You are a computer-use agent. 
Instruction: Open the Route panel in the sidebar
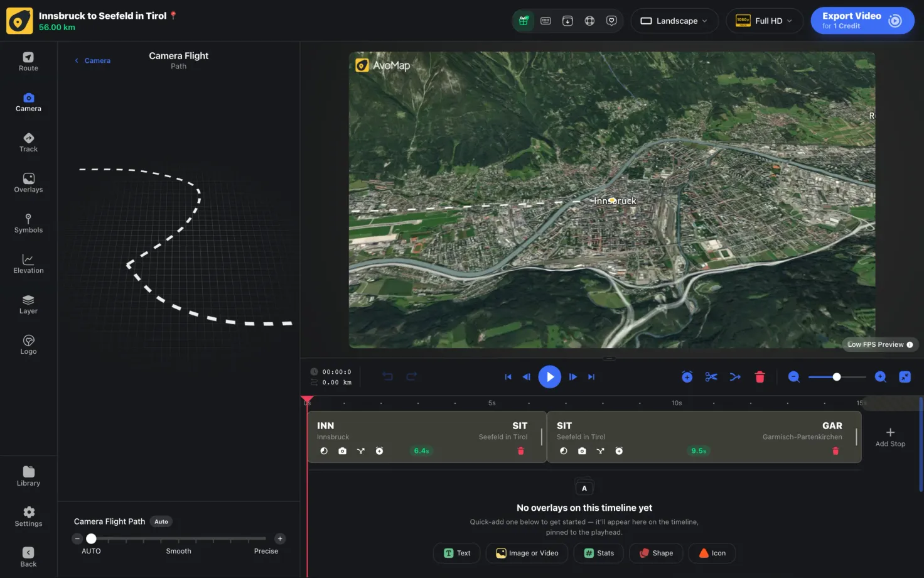28,62
